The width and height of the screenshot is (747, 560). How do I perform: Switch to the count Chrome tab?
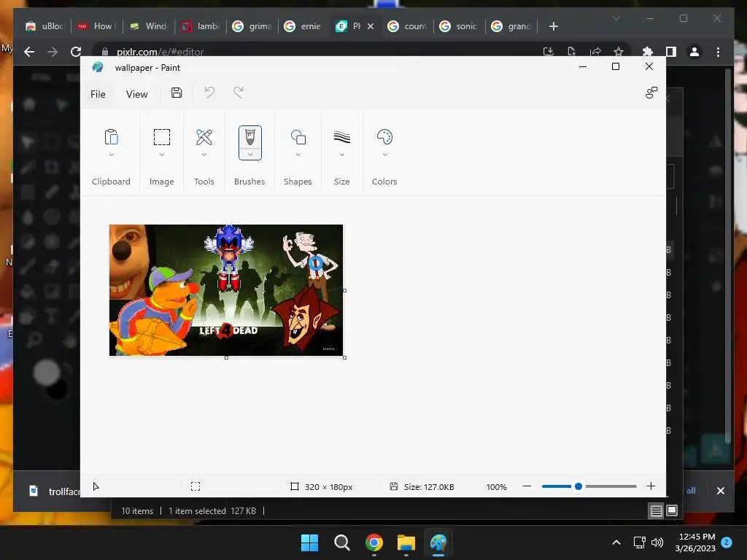[x=407, y=26]
